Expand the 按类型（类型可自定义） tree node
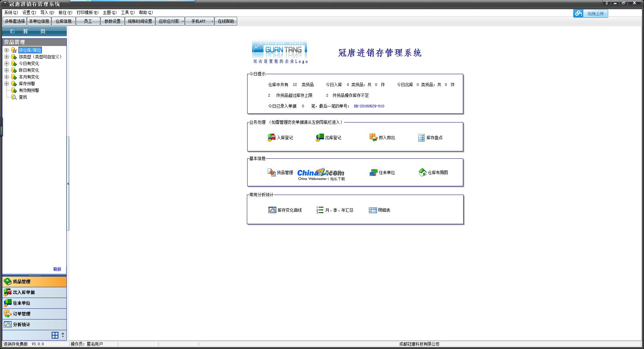Image resolution: width=644 pixels, height=349 pixels. coord(6,57)
